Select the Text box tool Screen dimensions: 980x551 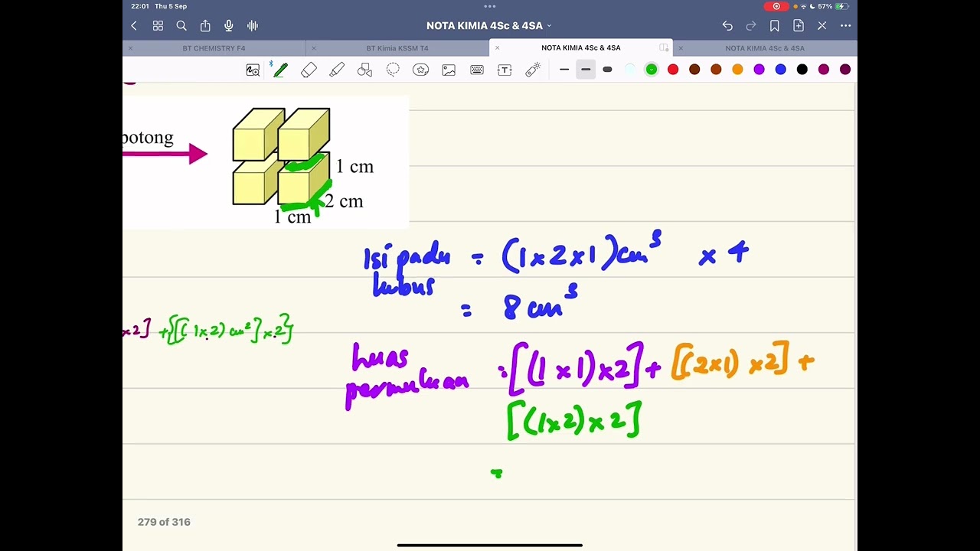click(505, 70)
